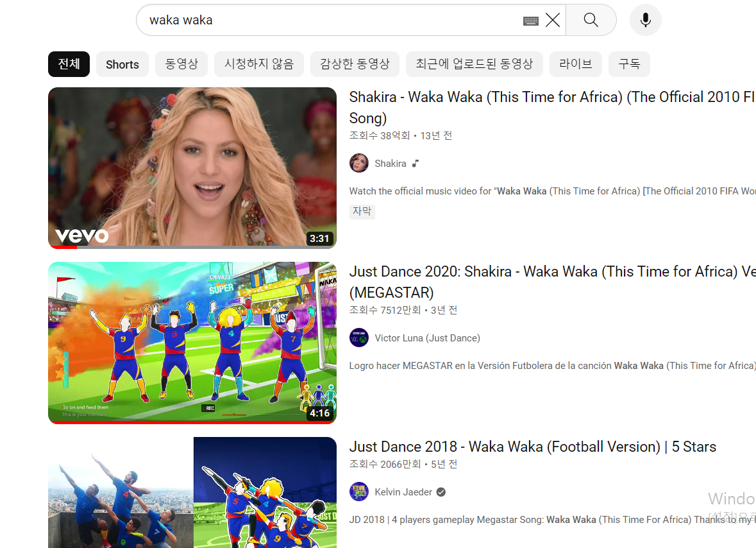Click the microphone icon to search by voice

click(645, 20)
